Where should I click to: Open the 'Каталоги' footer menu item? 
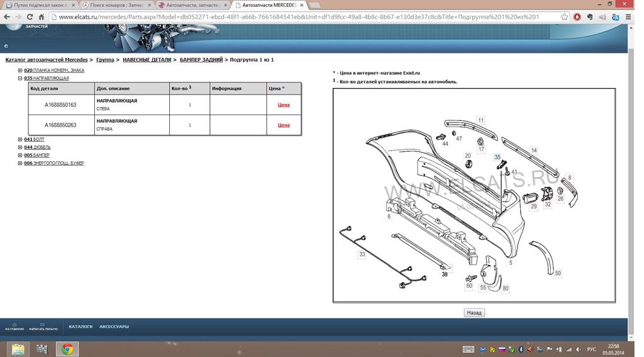pos(80,326)
